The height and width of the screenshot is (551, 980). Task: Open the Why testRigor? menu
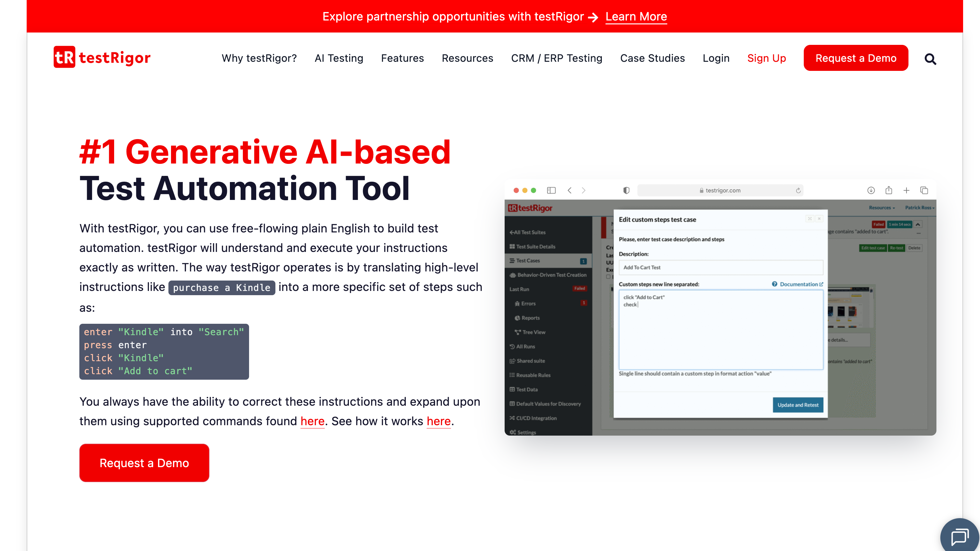(259, 58)
